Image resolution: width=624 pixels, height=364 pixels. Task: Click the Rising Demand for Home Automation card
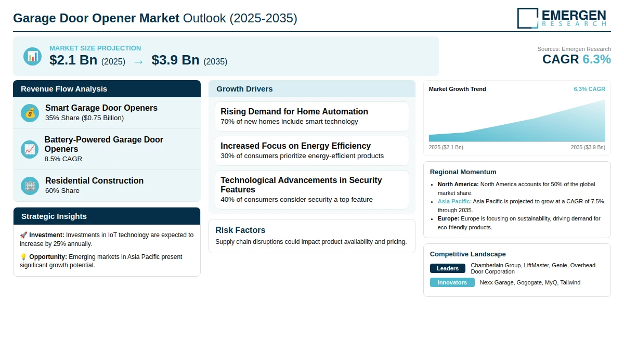click(312, 116)
